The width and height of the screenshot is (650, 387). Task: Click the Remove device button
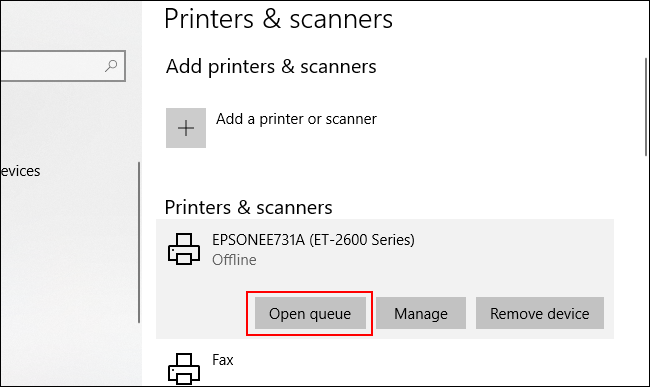click(x=539, y=313)
